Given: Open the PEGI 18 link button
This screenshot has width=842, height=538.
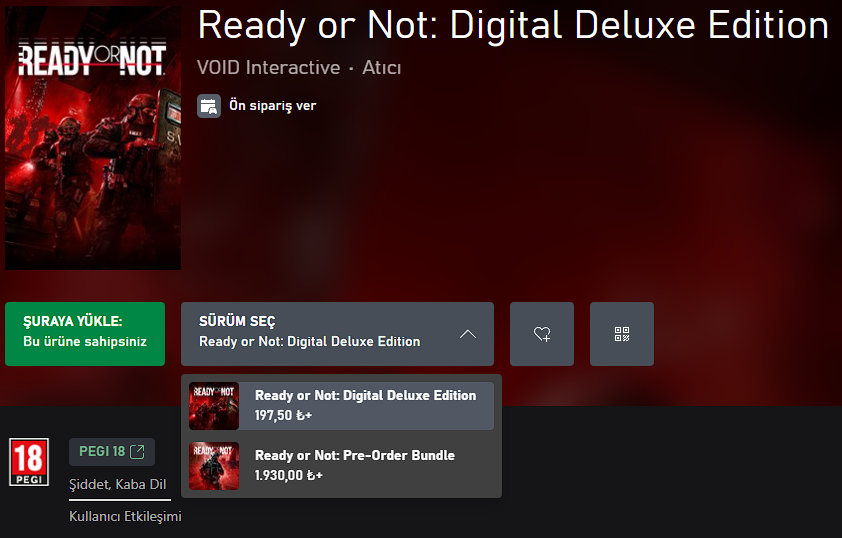Looking at the screenshot, I should tap(112, 452).
